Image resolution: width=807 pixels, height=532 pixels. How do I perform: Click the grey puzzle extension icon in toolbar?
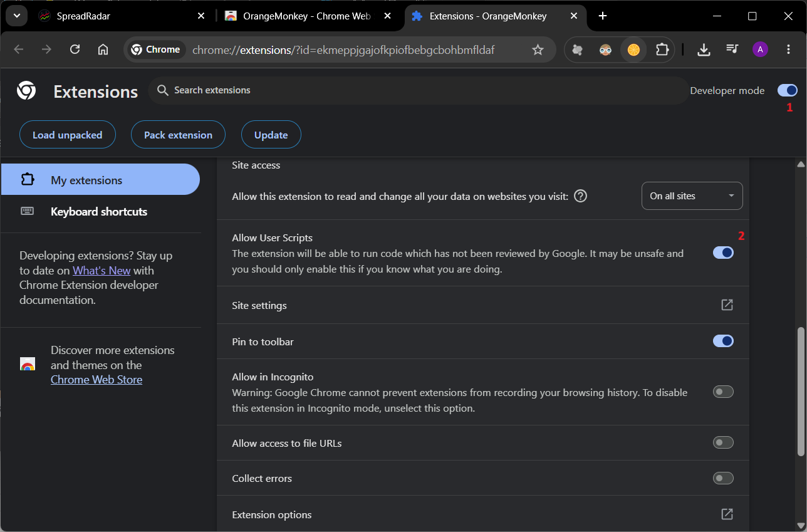point(578,50)
